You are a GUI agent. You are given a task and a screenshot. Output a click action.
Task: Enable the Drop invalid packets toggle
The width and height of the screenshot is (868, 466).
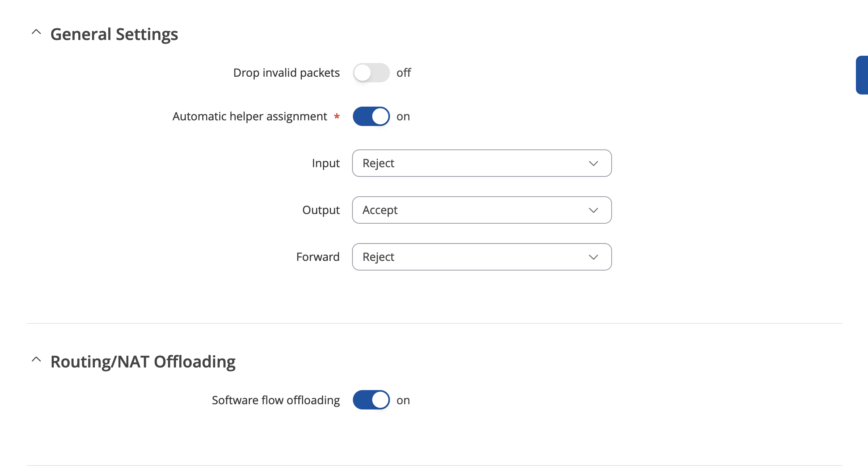371,73
